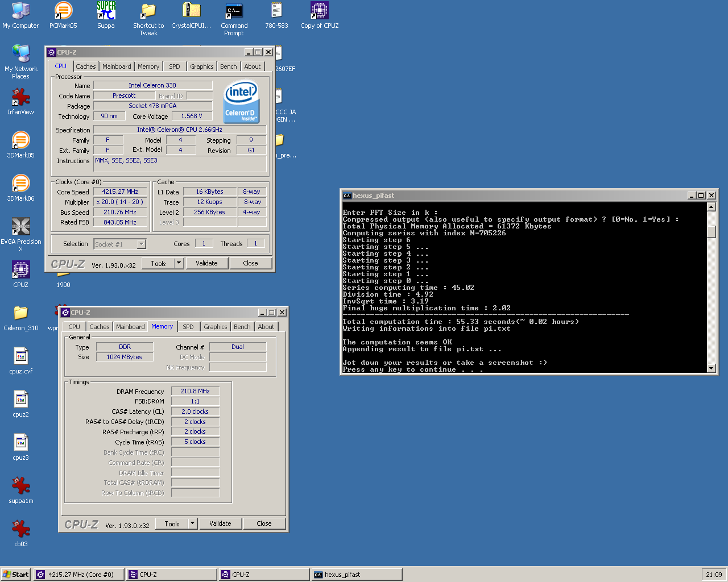728x582 pixels.
Task: Click Close button in lower CPU-Z window
Action: click(x=264, y=523)
